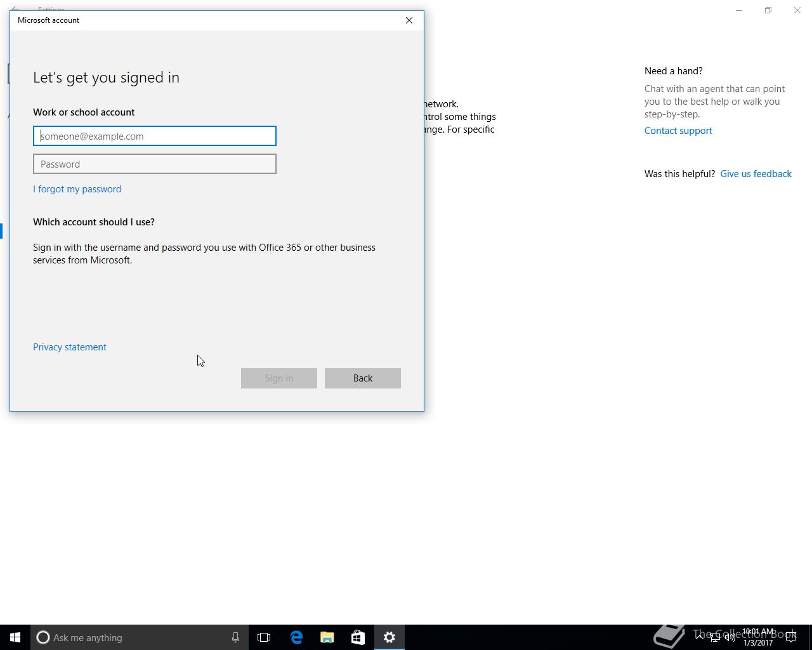Open Task View on the taskbar
The height and width of the screenshot is (650, 812).
point(264,637)
